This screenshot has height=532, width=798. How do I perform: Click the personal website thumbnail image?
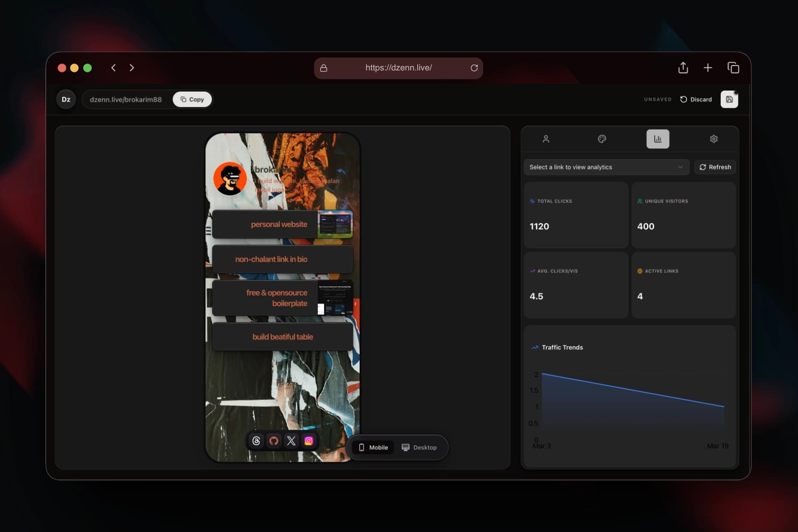point(335,224)
